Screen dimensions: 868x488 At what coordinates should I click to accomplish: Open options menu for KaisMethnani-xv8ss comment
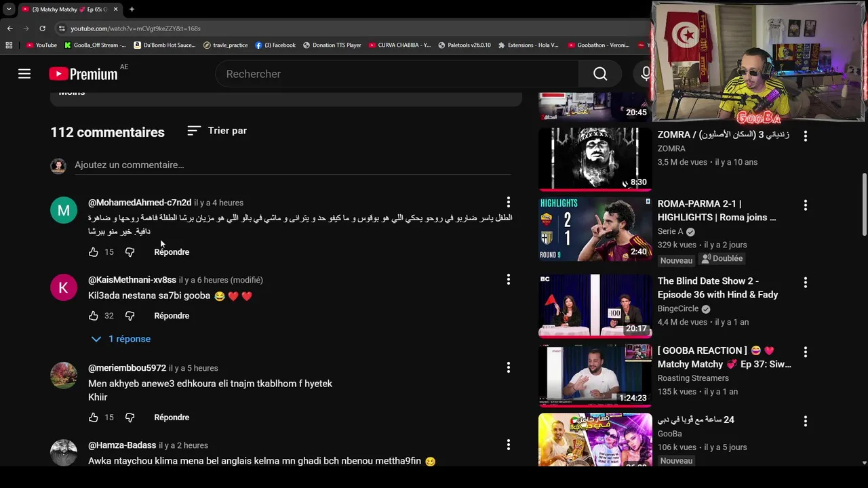pos(508,279)
